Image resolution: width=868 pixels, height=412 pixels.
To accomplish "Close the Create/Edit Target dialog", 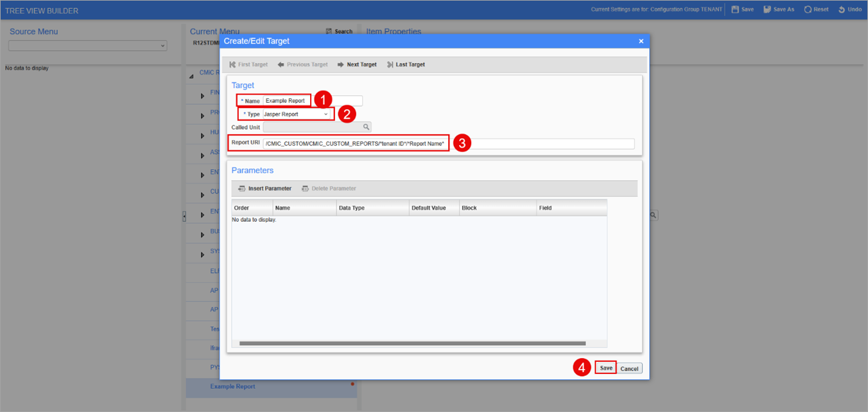I will [641, 41].
